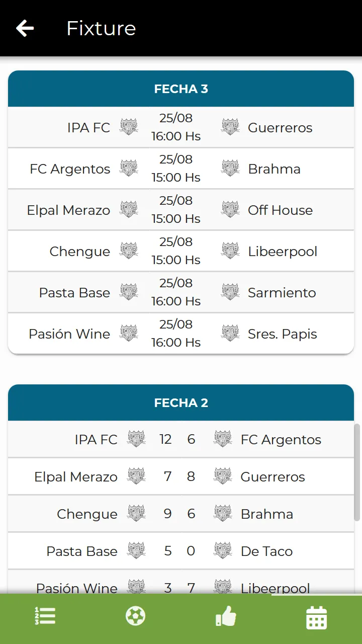The height and width of the screenshot is (644, 362).
Task: Open the soccer ball tab icon
Action: [x=136, y=616]
